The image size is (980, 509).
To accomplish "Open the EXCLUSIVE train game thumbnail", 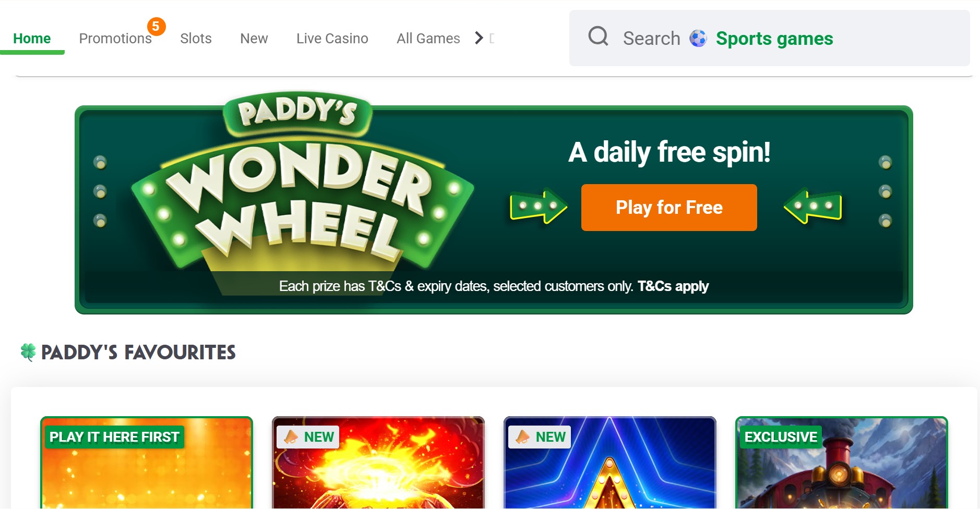I will [x=841, y=463].
